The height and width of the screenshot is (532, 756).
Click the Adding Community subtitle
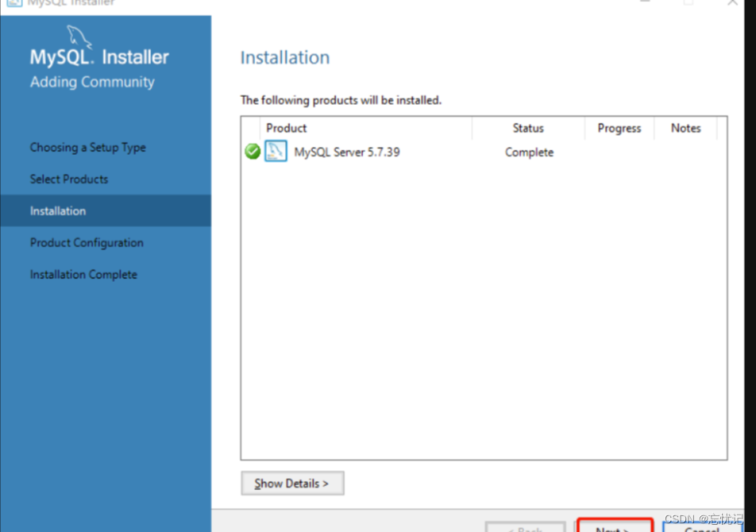click(x=92, y=82)
